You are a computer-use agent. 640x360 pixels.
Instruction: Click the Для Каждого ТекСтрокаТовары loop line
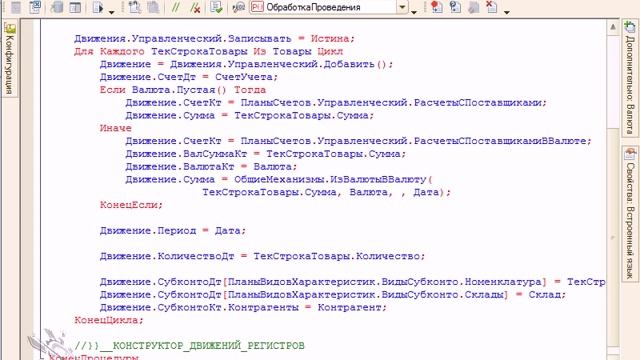(209, 52)
